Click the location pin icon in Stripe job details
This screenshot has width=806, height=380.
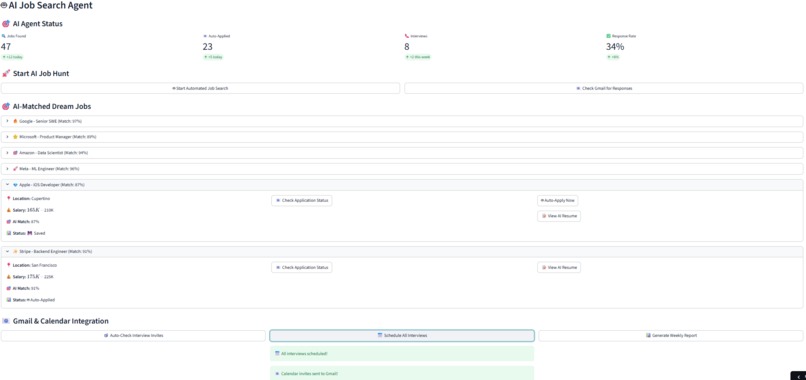(x=8, y=265)
